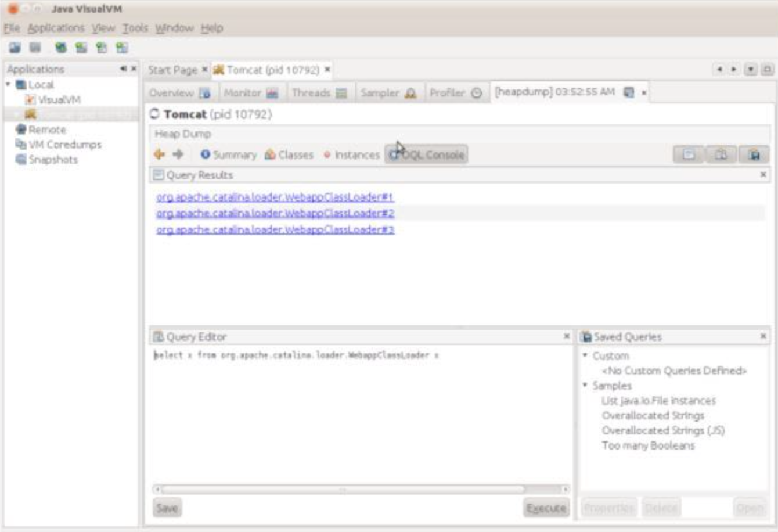
Task: Click the fifth main toolbar icon
Action: pos(101,48)
